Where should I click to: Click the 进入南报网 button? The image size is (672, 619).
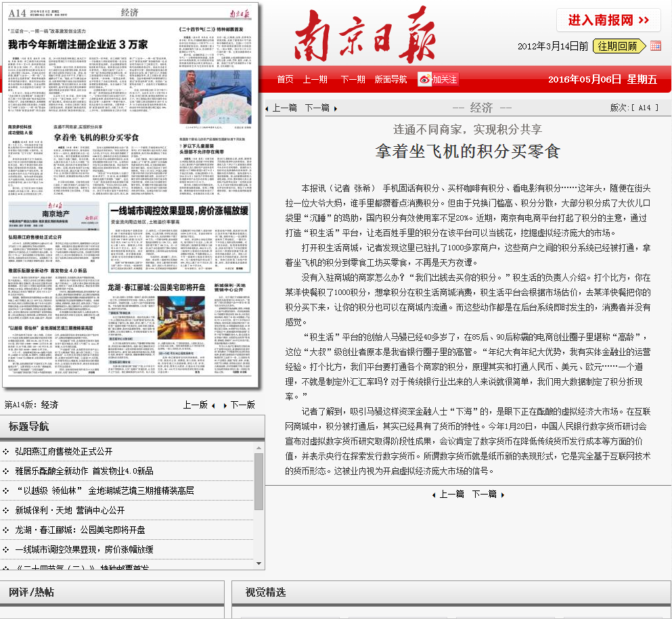(x=608, y=20)
